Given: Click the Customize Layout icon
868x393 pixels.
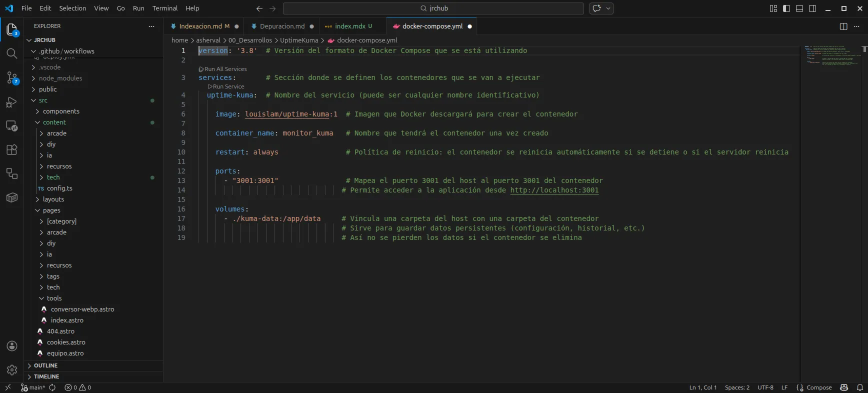Looking at the screenshot, I should 773,8.
